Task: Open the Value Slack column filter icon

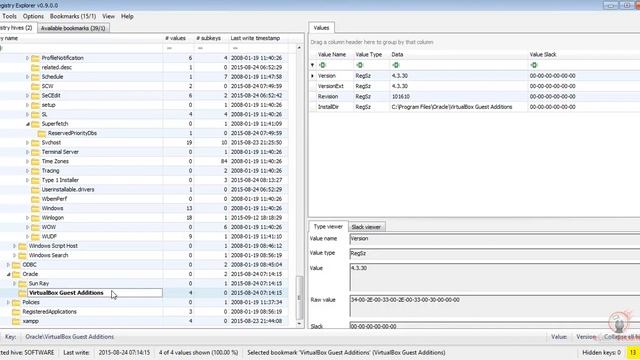Action: click(x=533, y=65)
